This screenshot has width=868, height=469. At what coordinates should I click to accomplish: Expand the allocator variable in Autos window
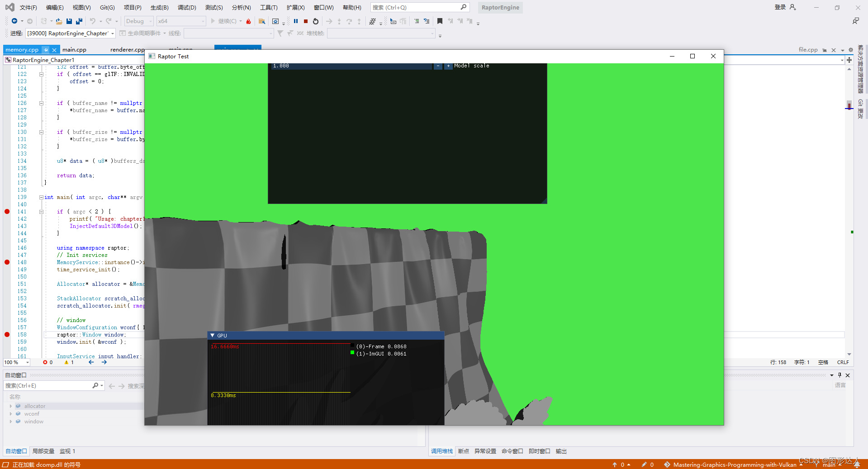11,406
